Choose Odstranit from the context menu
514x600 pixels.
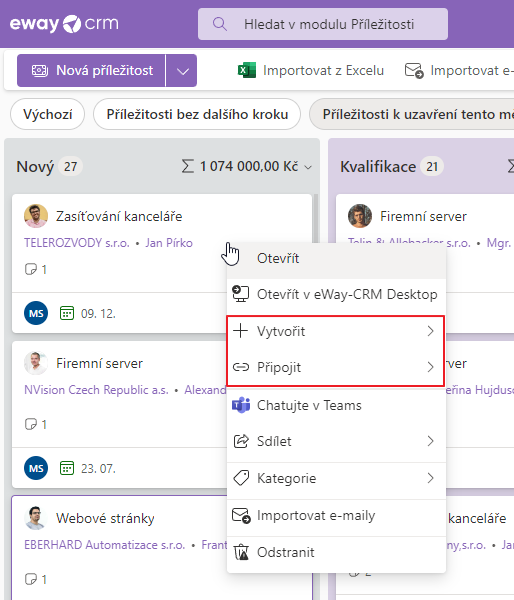336,552
